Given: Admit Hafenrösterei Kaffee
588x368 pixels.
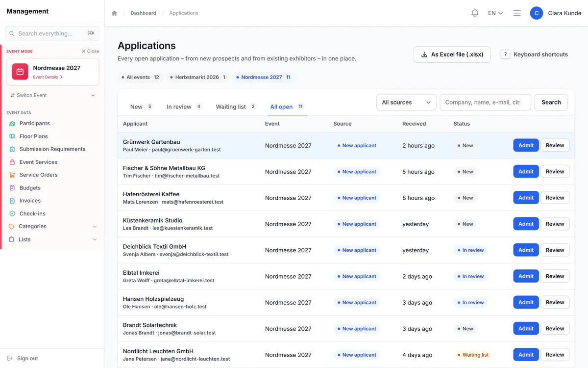Looking at the screenshot, I should pos(526,198).
